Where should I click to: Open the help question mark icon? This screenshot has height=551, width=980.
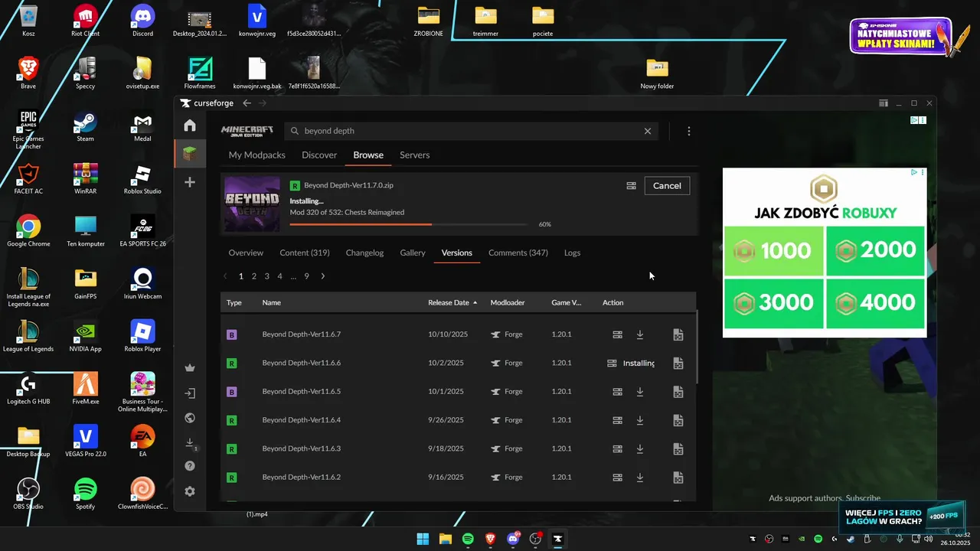pyautogui.click(x=190, y=466)
